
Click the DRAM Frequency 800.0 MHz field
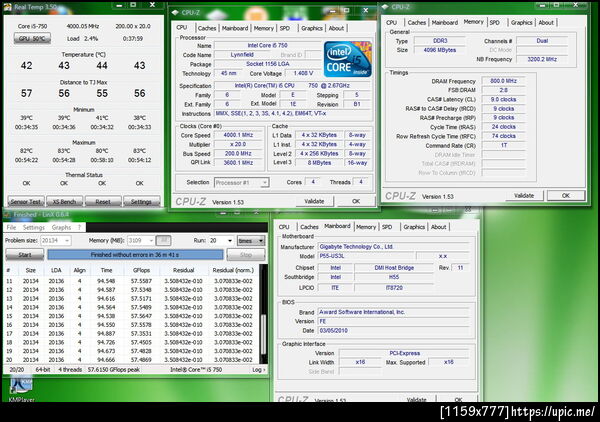point(504,81)
